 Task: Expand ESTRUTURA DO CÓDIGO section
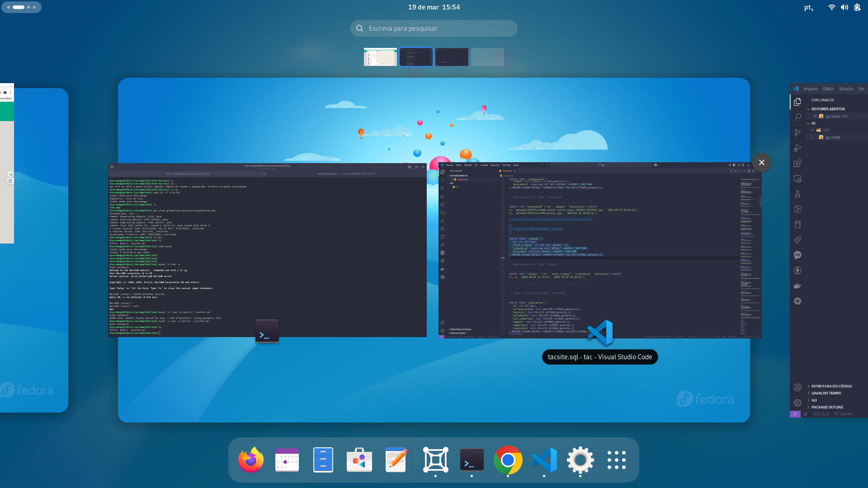click(831, 386)
